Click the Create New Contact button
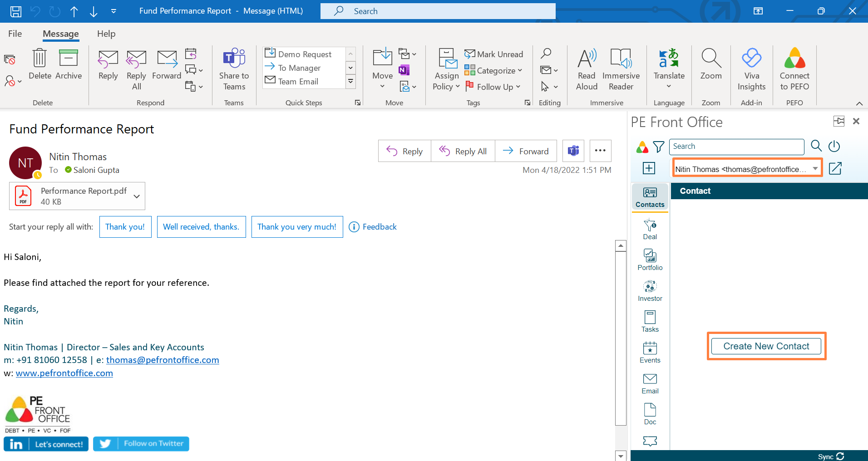The width and height of the screenshot is (868, 461). (x=766, y=346)
